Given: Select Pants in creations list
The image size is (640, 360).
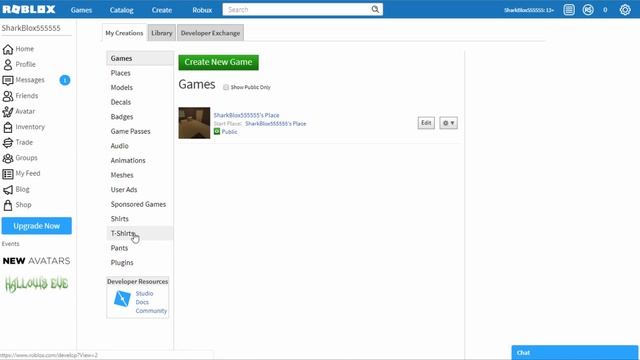Looking at the screenshot, I should click(x=140, y=248).
